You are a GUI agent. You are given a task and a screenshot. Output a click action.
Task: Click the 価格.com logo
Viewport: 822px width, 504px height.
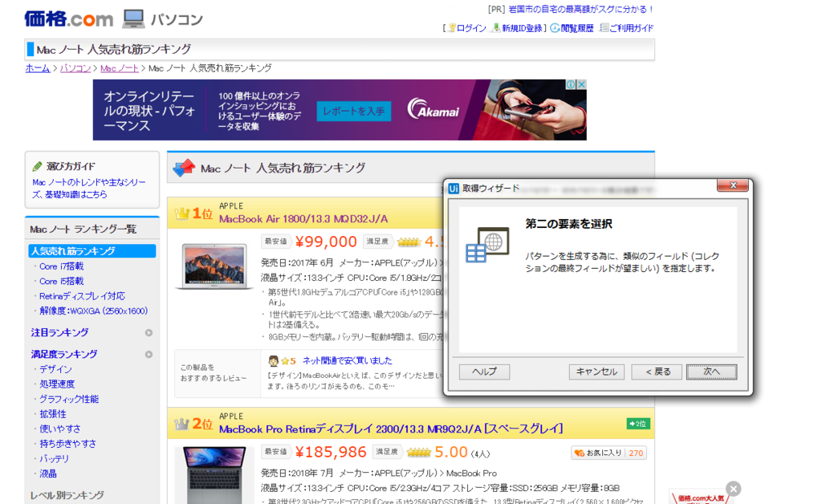click(x=69, y=19)
